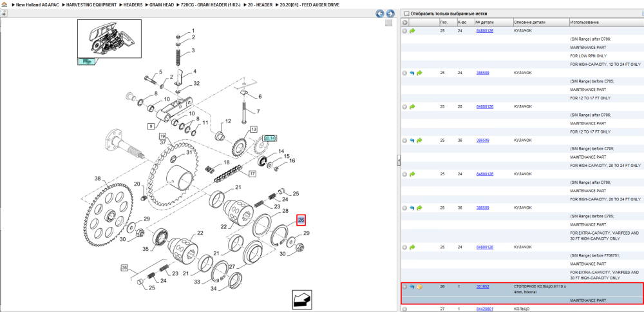Click plus icon for 84800126 with quantity 20
The width and height of the screenshot is (644, 312).
click(x=404, y=106)
